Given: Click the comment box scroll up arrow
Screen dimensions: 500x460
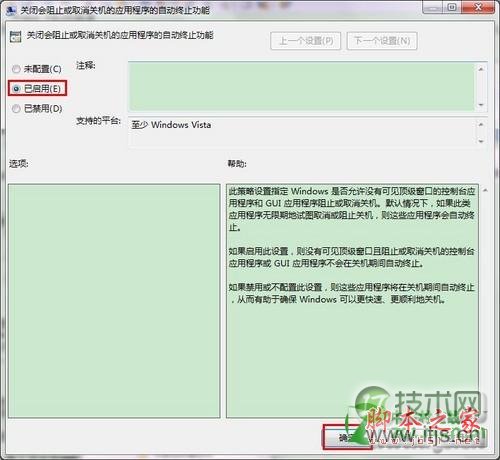Looking at the screenshot, I should point(481,69).
